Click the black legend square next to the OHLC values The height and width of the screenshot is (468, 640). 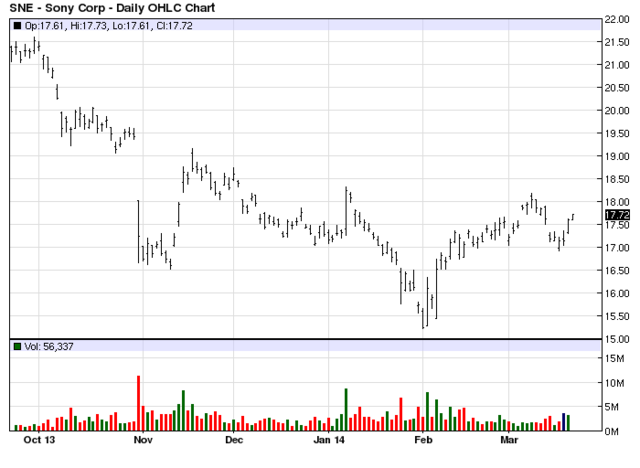pos(17,26)
